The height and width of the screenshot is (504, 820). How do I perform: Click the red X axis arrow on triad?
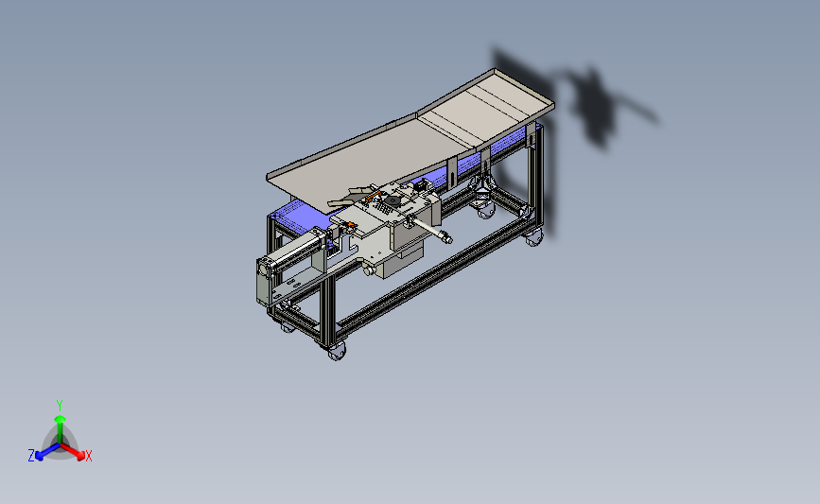point(75,452)
